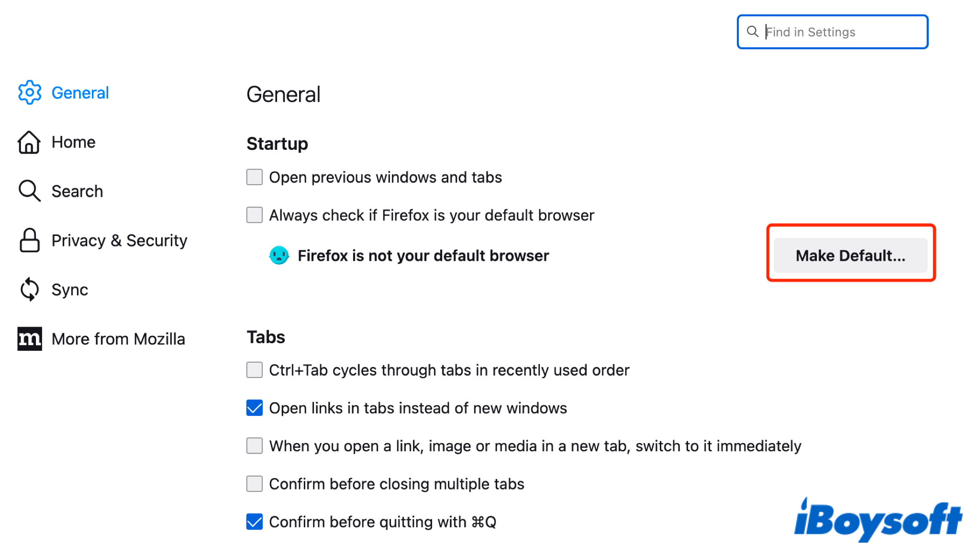Screen dimensions: 980x557
Task: Check Confirm before closing multiple tabs
Action: pyautogui.click(x=254, y=484)
